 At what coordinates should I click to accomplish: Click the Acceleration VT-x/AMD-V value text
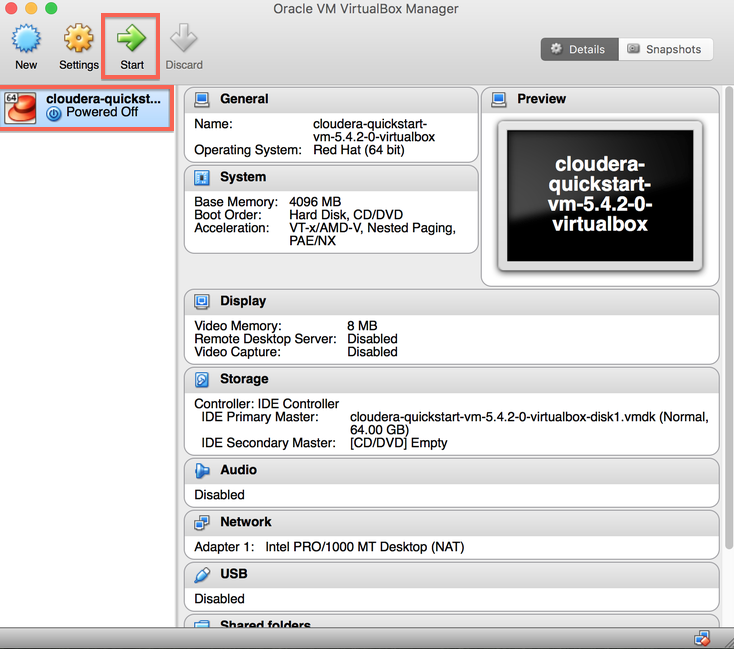click(x=372, y=235)
